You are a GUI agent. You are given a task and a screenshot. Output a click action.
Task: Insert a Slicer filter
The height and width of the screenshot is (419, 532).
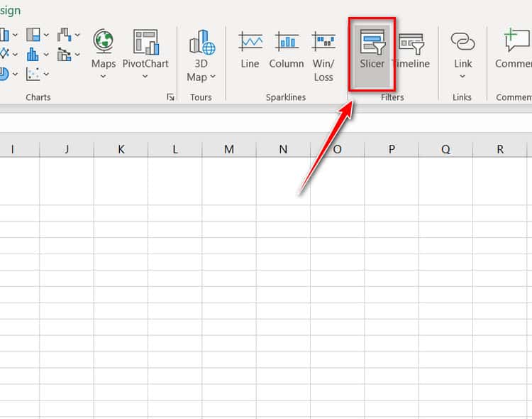click(372, 55)
